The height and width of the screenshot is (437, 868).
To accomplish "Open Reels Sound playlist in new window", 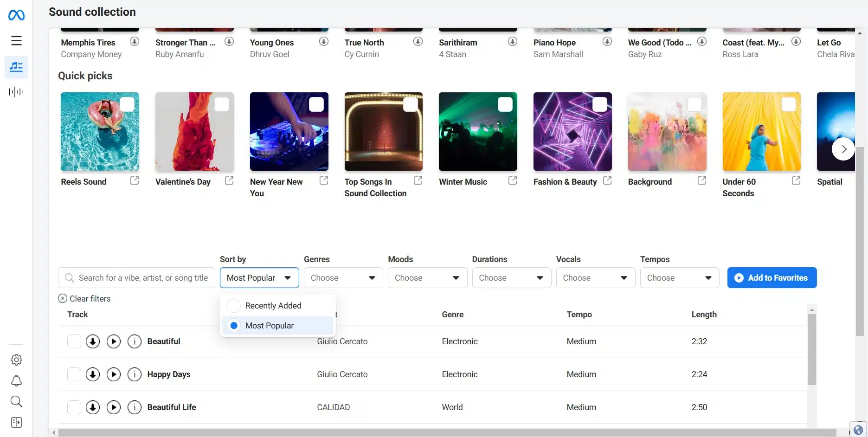I will coord(135,180).
